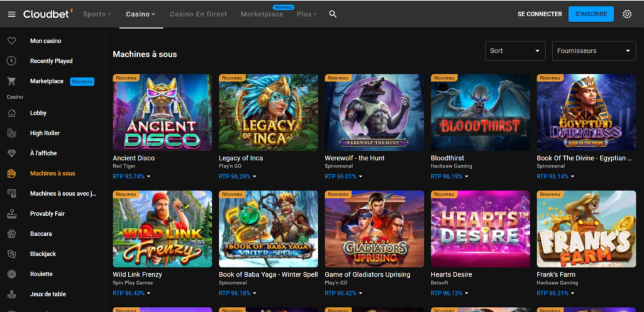This screenshot has width=644, height=312.
Task: Click the coins icon beside High Roller
Action: (x=11, y=133)
